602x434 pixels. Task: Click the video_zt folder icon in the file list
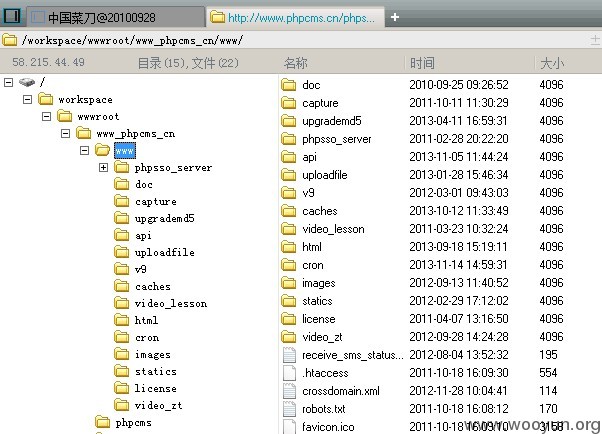point(289,337)
